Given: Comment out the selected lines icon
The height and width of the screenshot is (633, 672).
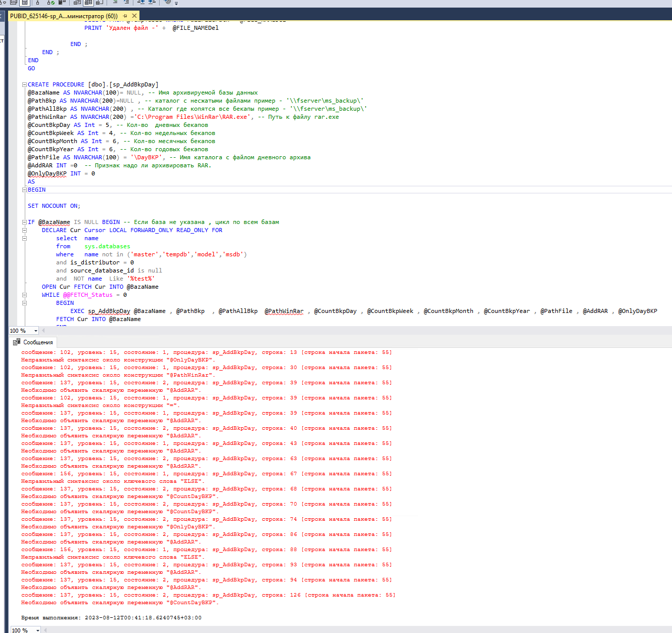Looking at the screenshot, I should pyautogui.click(x=115, y=3).
